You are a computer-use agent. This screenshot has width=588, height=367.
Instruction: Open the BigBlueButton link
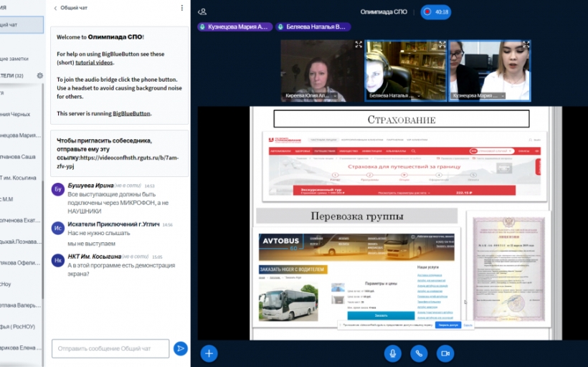[131, 113]
